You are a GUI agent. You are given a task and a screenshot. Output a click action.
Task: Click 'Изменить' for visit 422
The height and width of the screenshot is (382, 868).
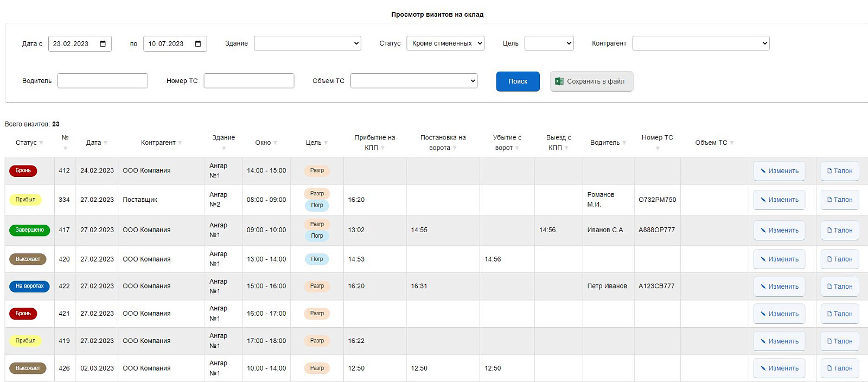click(779, 286)
